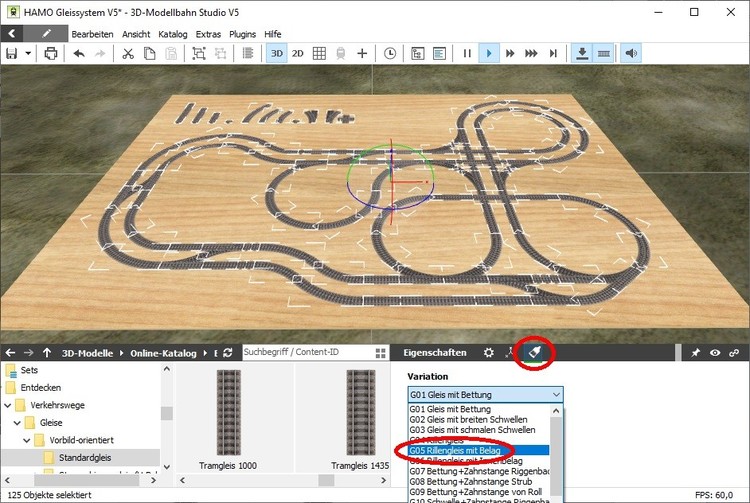Choose G03 Gleis mit schmalen Schwellen
750x503 pixels.
[x=472, y=430]
